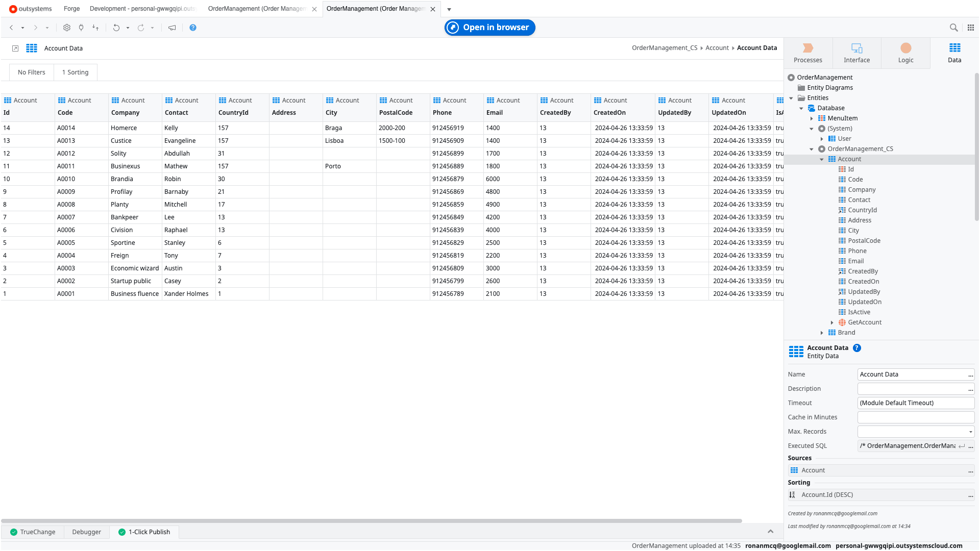Open the Debugger tab
The width and height of the screenshot is (980, 551).
pyautogui.click(x=87, y=532)
